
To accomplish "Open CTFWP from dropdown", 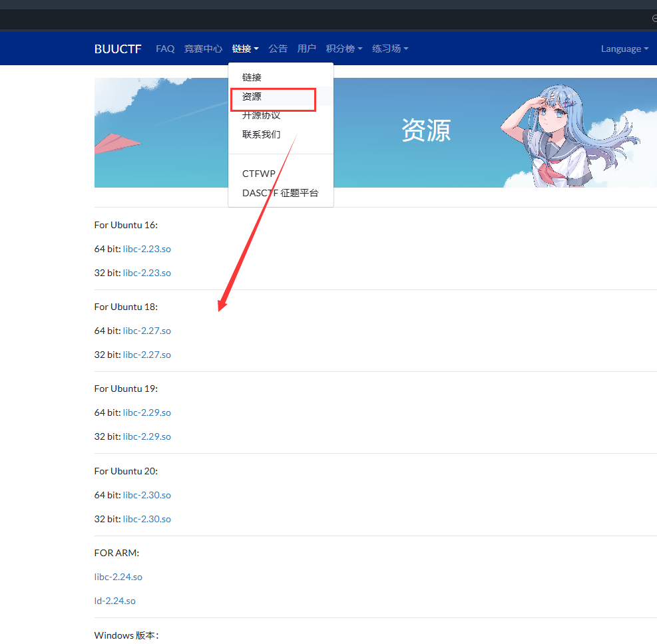I will point(281,174).
